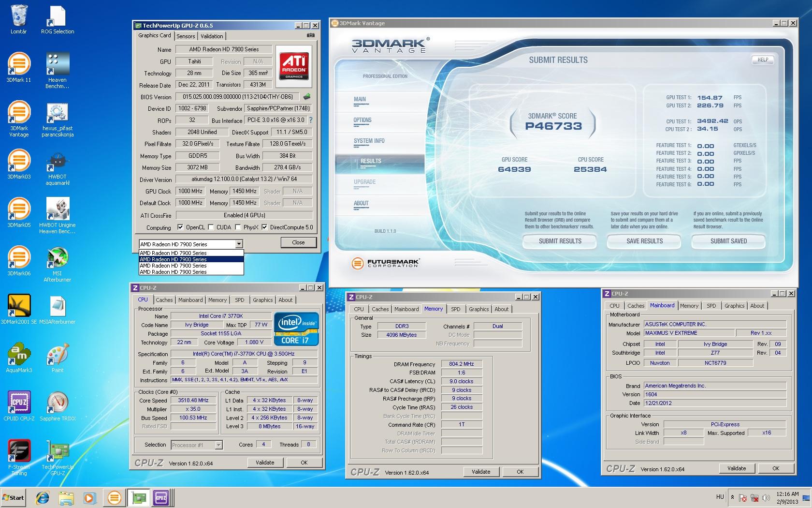
Task: Open the 3DMark Vantage desktop shortcut
Action: pyautogui.click(x=18, y=119)
